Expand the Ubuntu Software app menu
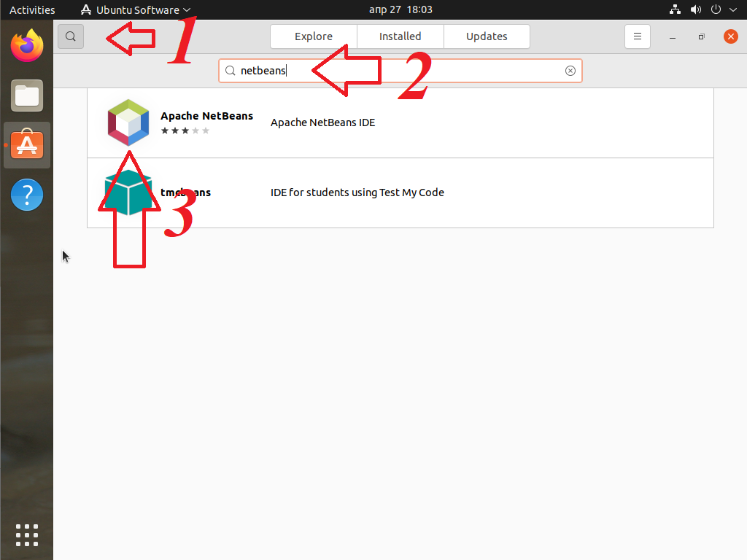The height and width of the screenshot is (560, 747). click(x=136, y=10)
